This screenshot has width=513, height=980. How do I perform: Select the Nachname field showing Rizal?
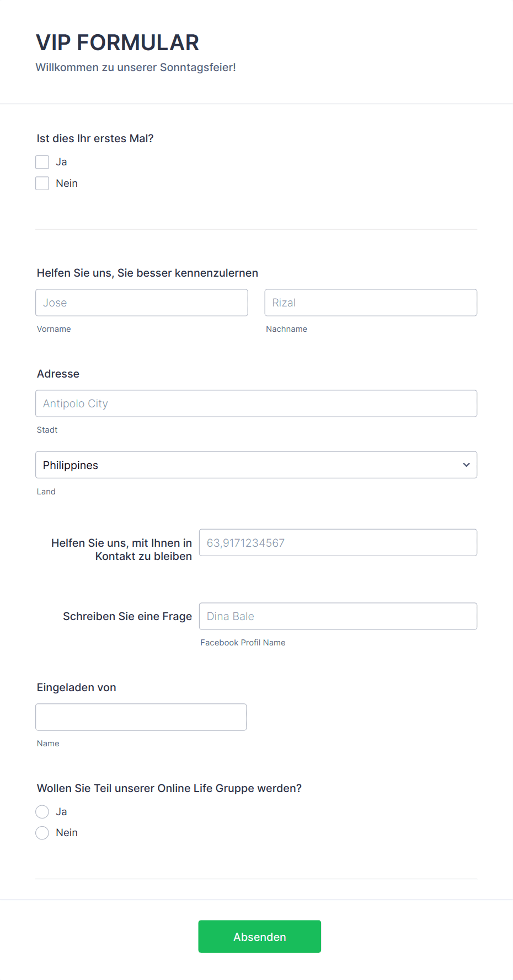click(x=371, y=302)
